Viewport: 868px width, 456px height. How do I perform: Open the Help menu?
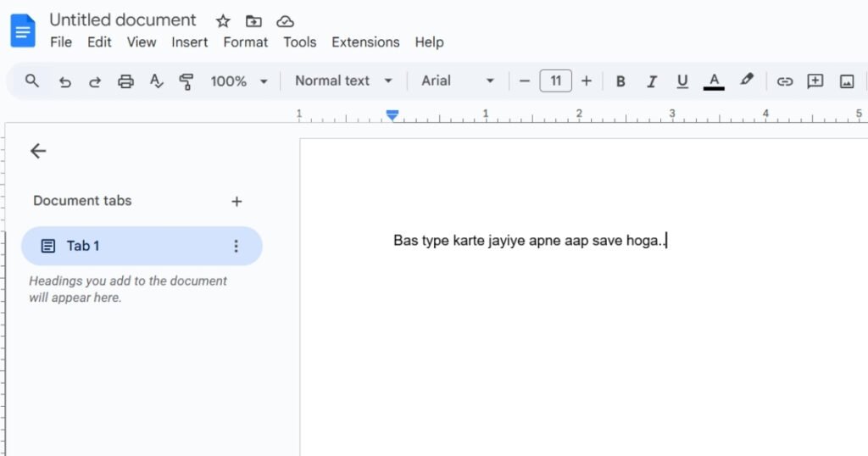[429, 42]
